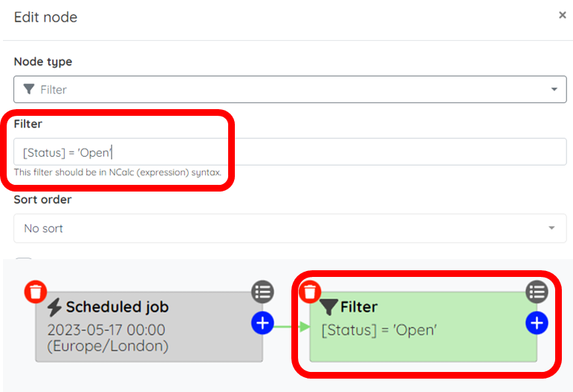Delete the green Filter node via trash icon

click(x=310, y=292)
